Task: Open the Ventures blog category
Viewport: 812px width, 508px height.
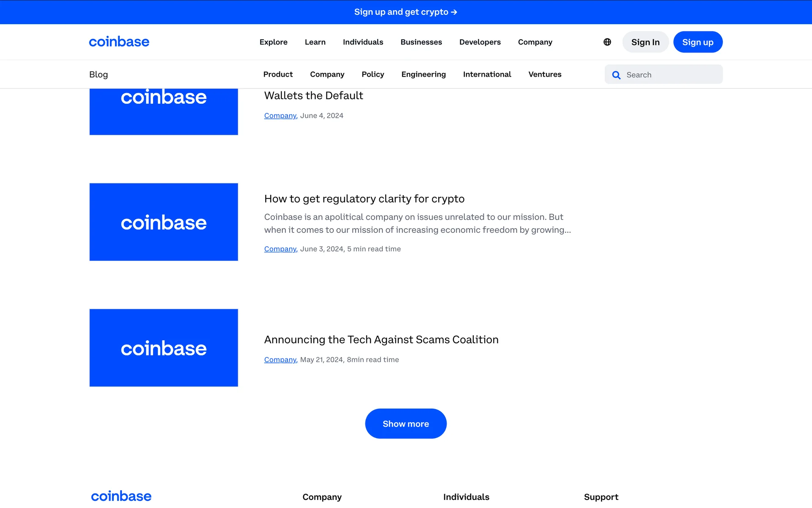Action: [x=545, y=75]
